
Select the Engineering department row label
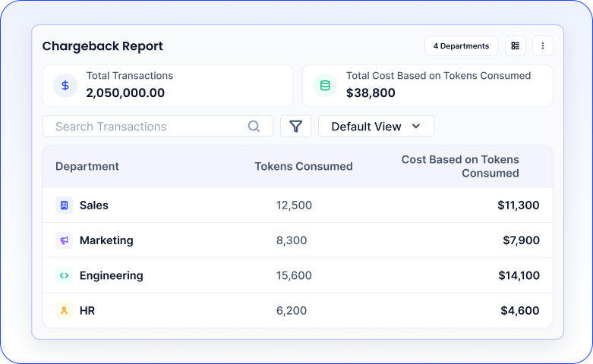pos(111,275)
